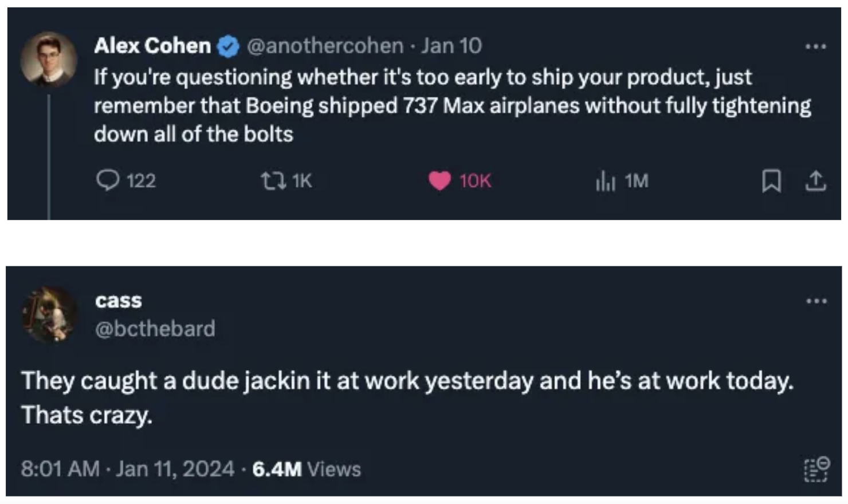Open the @bcthebard handle

point(155,329)
